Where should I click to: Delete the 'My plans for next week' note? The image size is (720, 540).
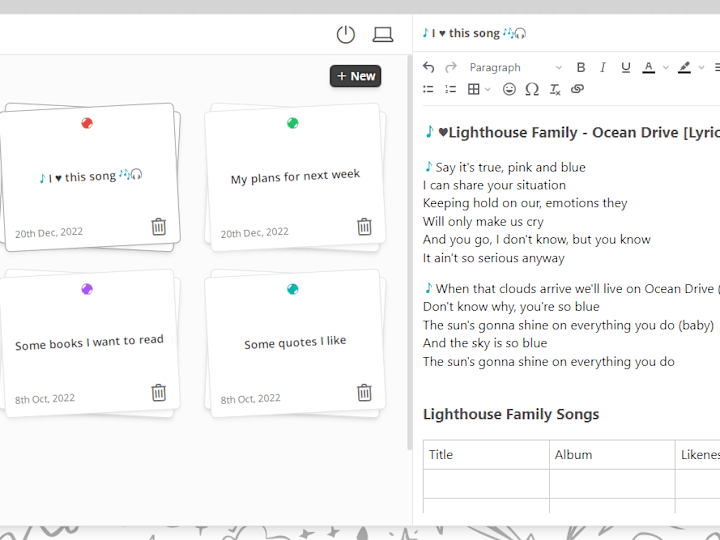[364, 226]
